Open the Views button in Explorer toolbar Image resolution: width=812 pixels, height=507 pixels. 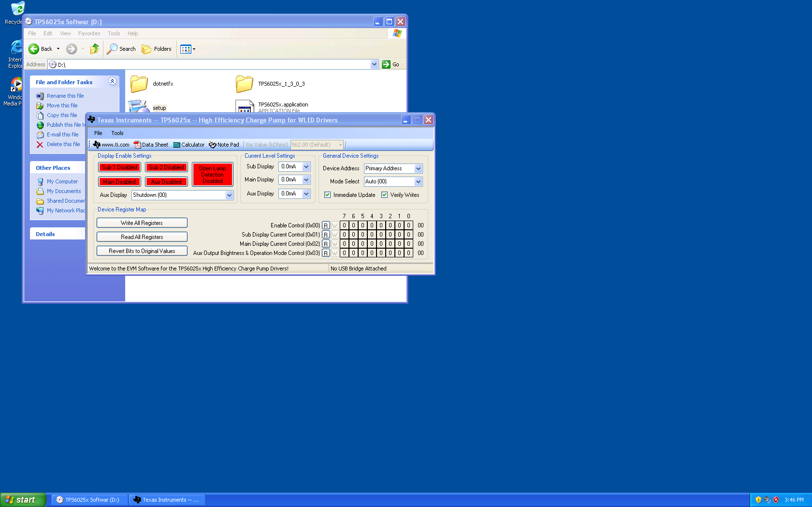click(188, 49)
